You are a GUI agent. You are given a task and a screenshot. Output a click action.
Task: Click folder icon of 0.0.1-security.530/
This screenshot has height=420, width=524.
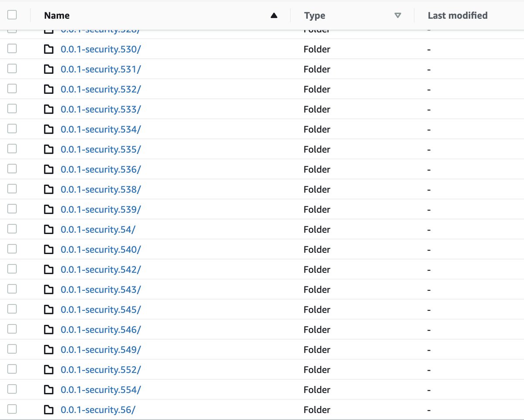(x=49, y=49)
